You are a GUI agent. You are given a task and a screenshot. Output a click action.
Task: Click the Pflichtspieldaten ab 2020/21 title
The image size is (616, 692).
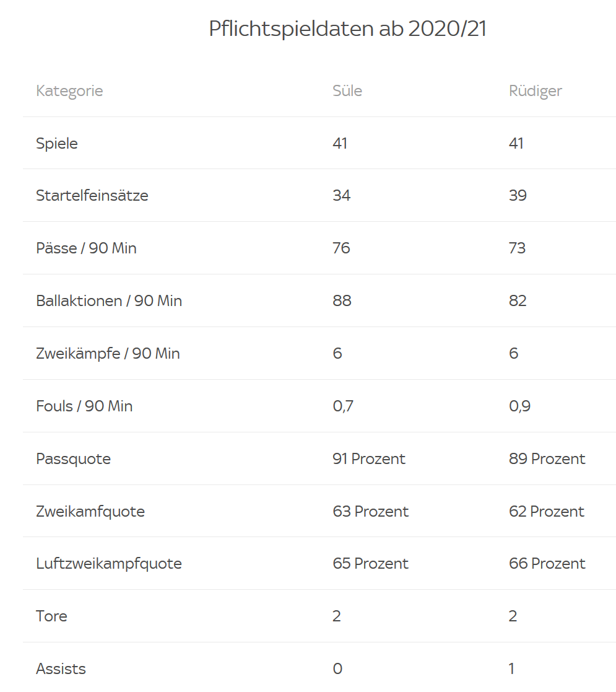coord(347,28)
